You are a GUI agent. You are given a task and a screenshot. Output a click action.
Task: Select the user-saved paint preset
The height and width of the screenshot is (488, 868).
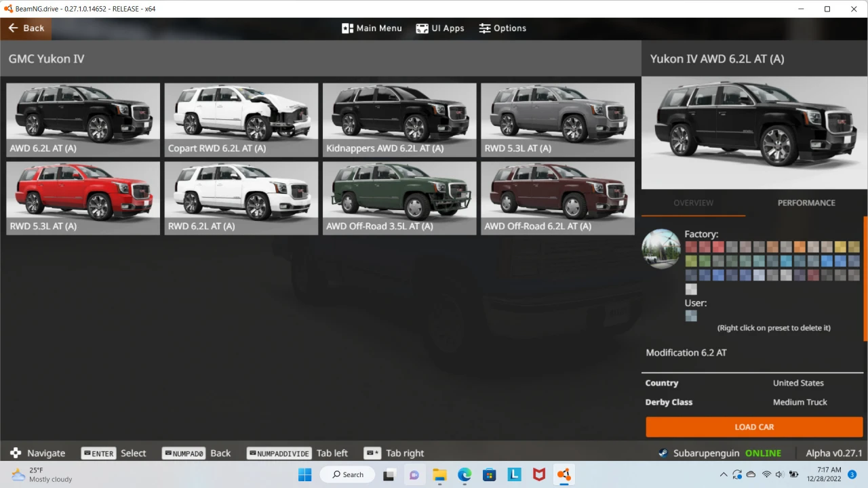(x=691, y=316)
